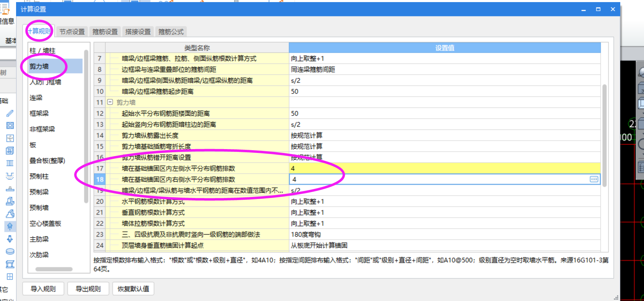This screenshot has width=644, height=301.
Task: Open the 计算规则 tab
Action: 39,31
